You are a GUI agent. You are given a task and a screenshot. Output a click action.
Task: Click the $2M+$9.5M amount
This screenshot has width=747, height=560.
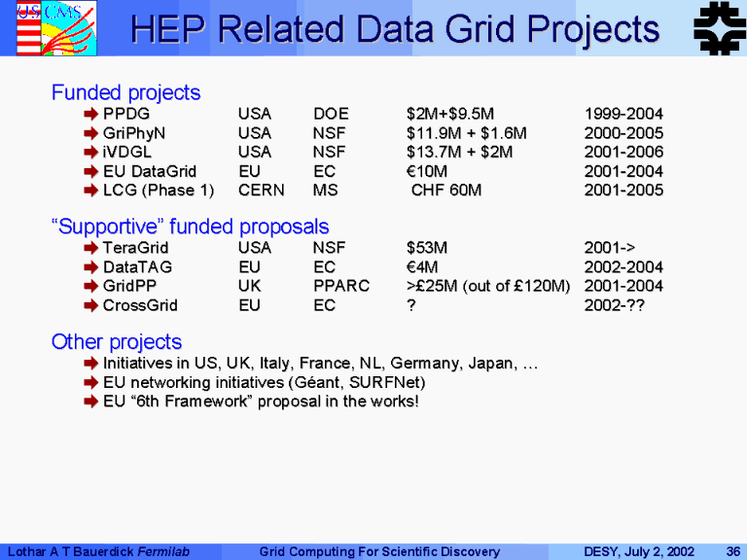pyautogui.click(x=450, y=114)
